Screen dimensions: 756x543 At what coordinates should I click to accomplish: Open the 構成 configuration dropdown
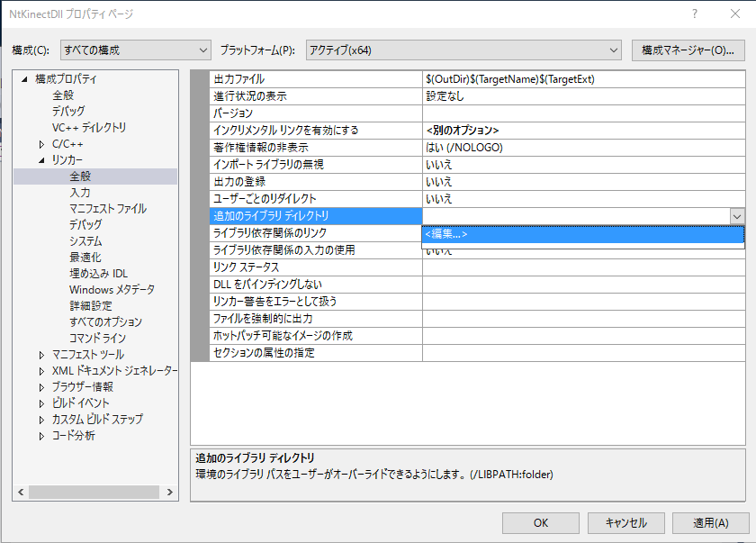135,50
